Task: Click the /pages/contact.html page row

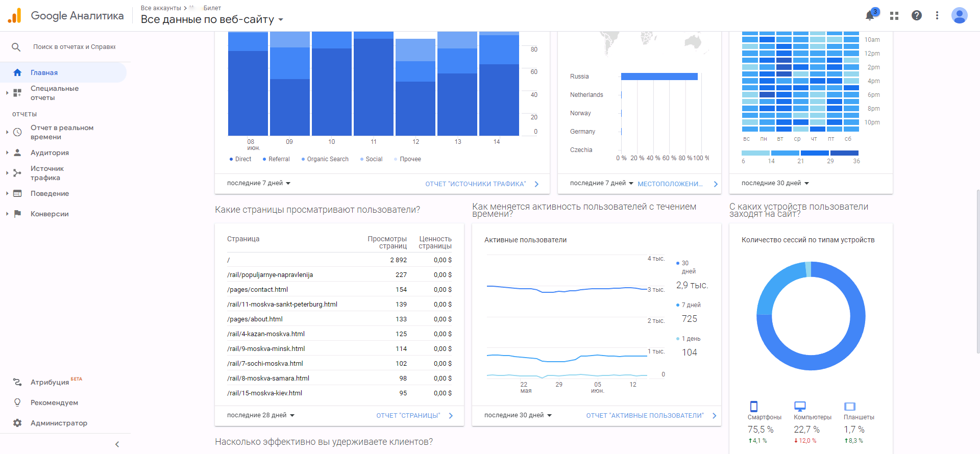Action: point(339,289)
